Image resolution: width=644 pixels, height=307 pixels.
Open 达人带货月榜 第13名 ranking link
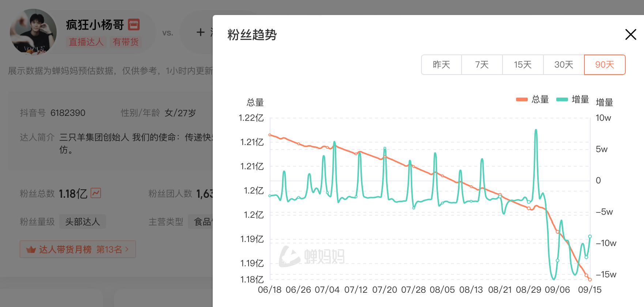[78, 249]
